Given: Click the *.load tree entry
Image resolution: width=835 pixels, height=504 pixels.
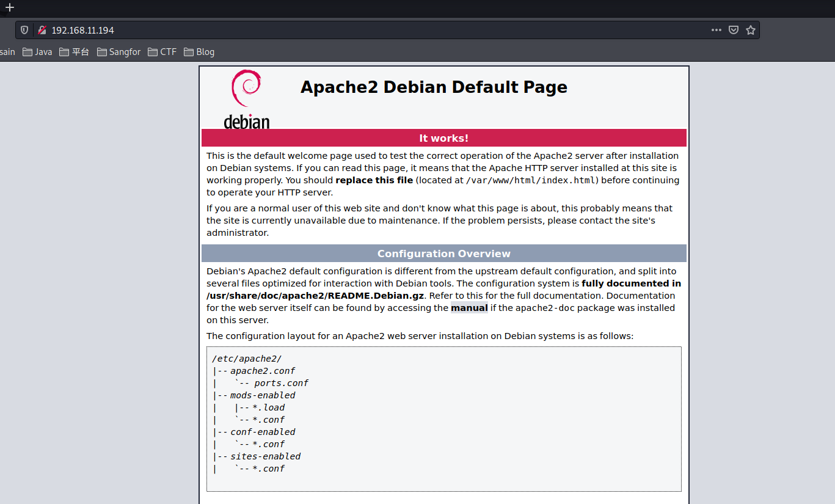Looking at the screenshot, I should pos(269,407).
